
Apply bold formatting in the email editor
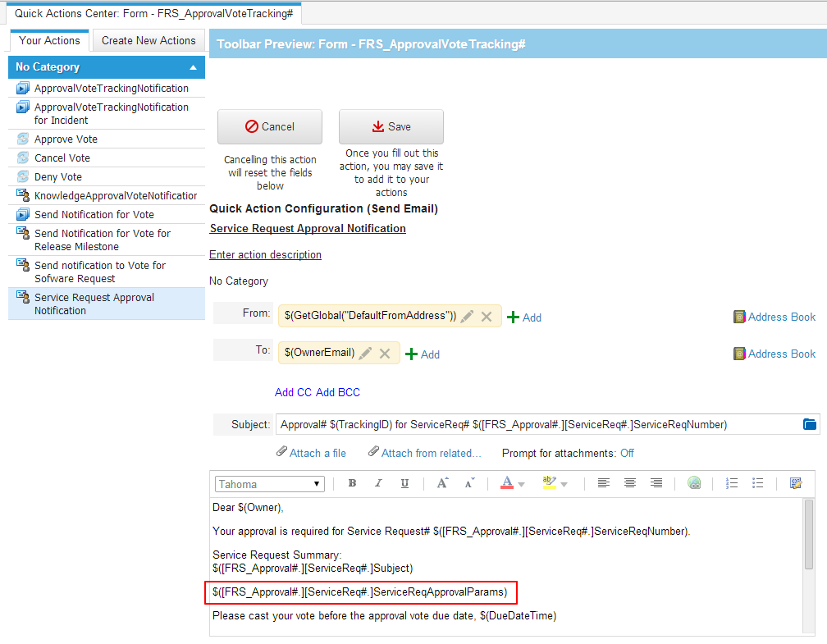coord(352,483)
